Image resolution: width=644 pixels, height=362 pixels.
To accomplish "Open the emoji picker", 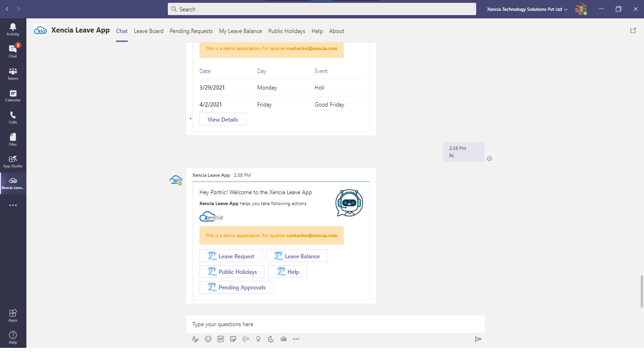I will [x=208, y=339].
